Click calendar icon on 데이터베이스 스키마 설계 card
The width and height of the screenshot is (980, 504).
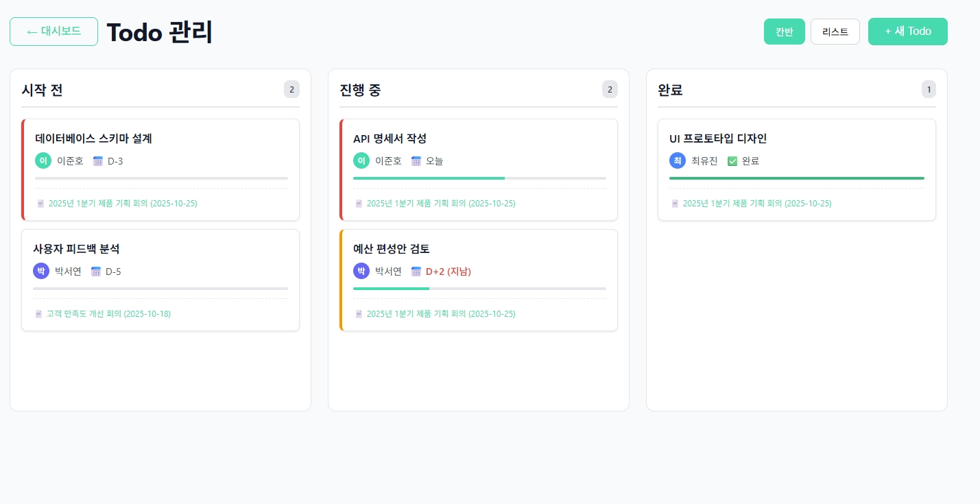98,161
